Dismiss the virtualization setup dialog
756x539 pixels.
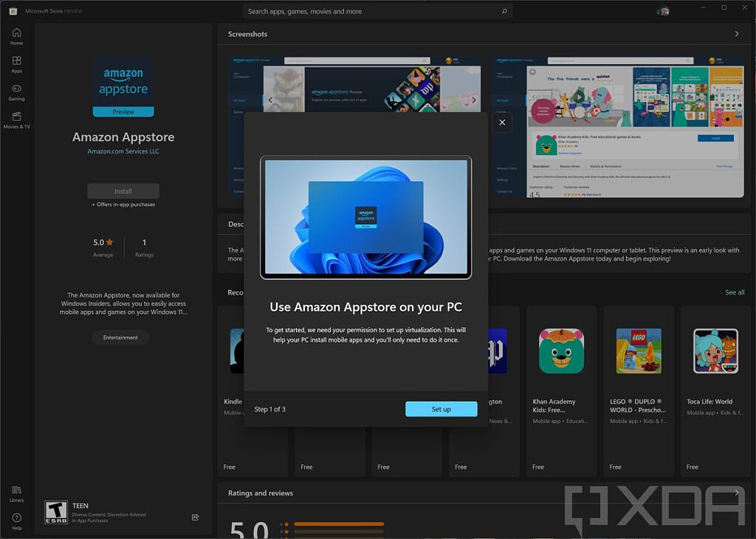pos(502,122)
